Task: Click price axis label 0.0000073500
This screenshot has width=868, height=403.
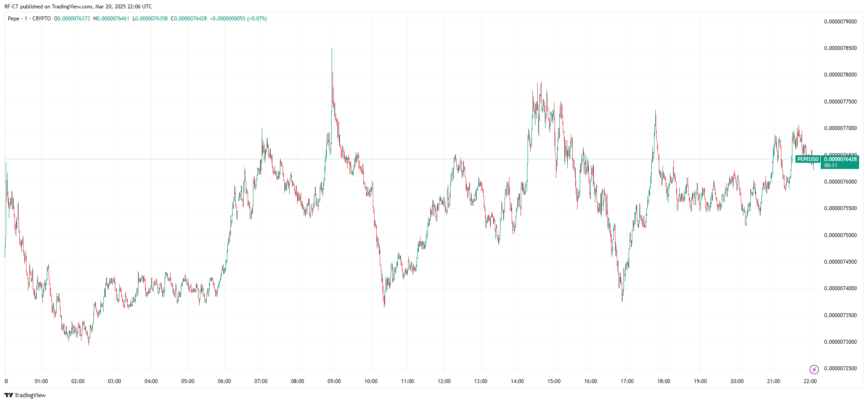Action: [x=840, y=315]
